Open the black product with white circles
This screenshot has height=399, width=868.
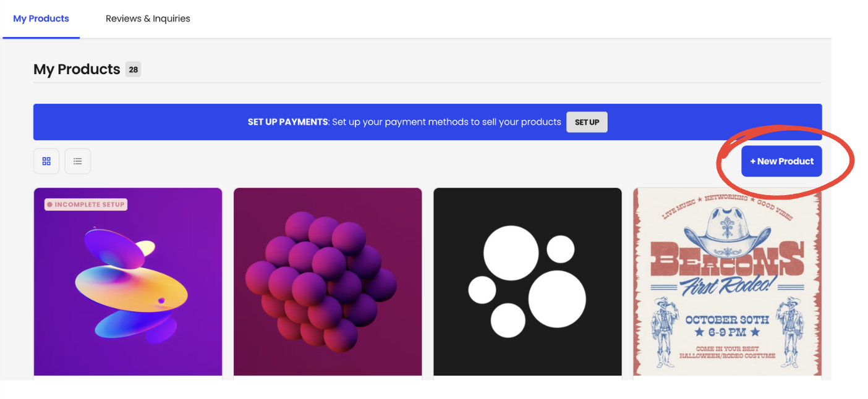527,282
